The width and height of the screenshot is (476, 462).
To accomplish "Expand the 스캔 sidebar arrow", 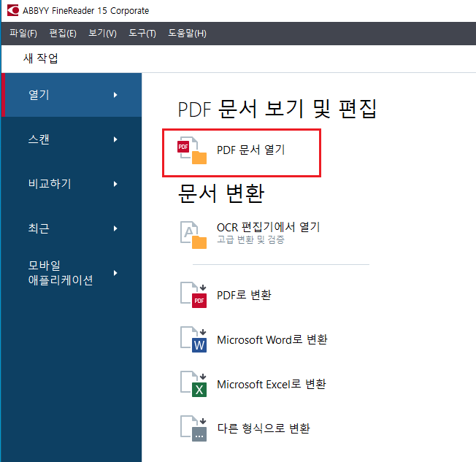I will pos(115,139).
